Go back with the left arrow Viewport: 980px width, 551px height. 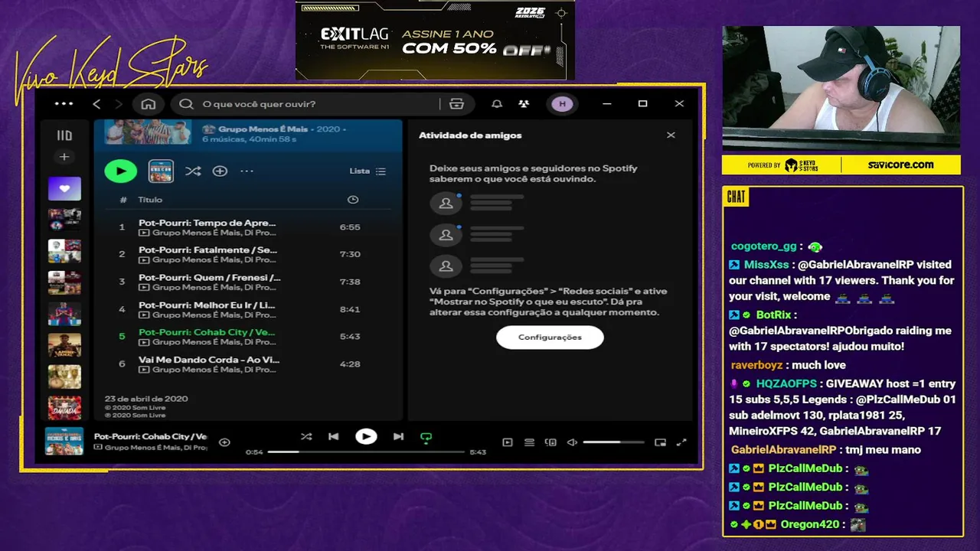pos(96,104)
